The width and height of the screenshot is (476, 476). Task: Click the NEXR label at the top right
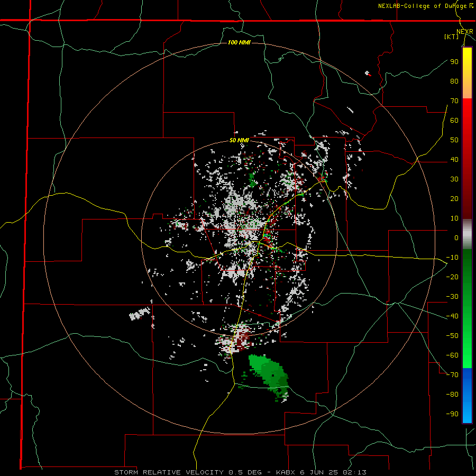[465, 32]
